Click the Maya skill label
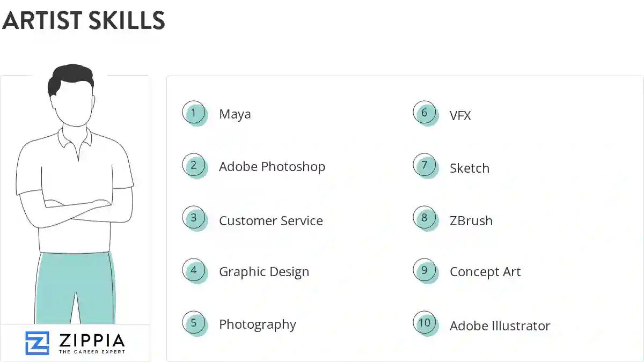 [x=235, y=114]
